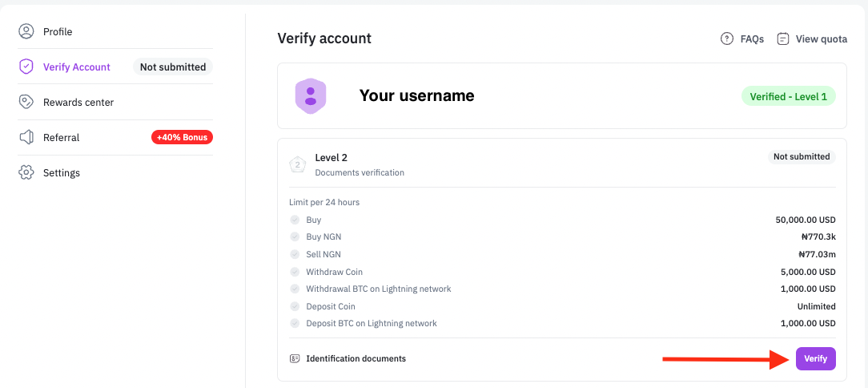Viewport: 868px width, 388px height.
Task: Click the Withdraw Coin checkmark
Action: click(x=295, y=272)
